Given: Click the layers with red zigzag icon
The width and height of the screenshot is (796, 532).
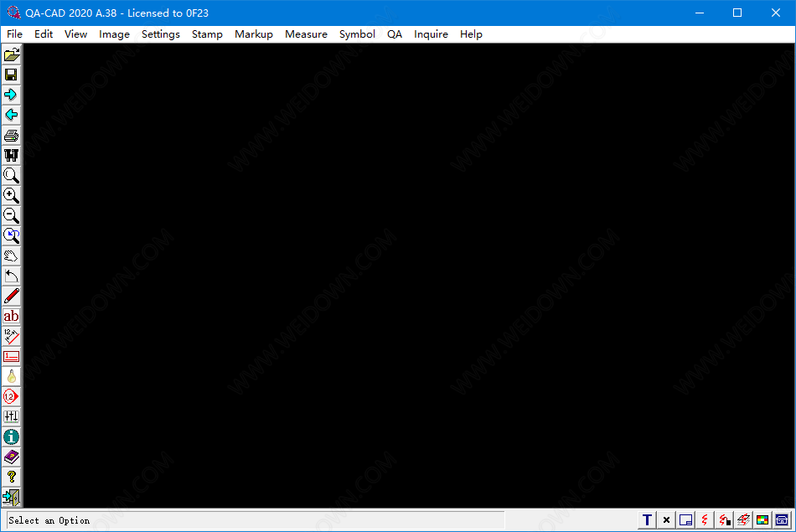Looking at the screenshot, I should [743, 519].
